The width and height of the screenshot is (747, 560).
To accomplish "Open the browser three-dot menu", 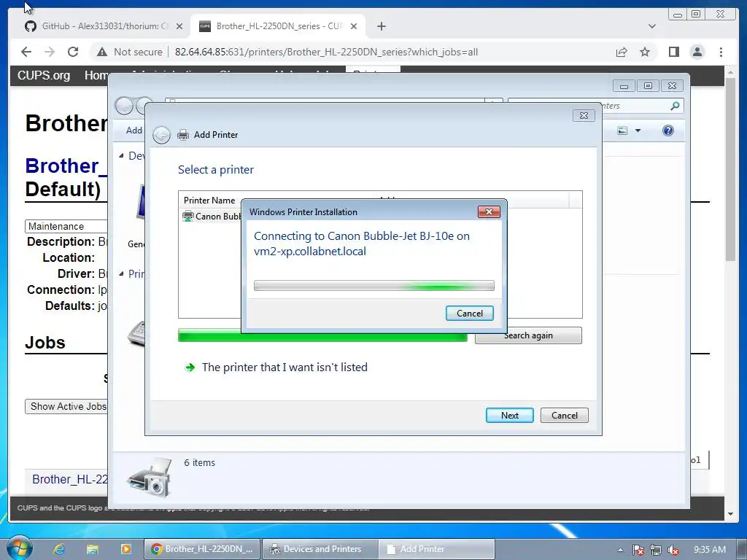I will point(721,52).
